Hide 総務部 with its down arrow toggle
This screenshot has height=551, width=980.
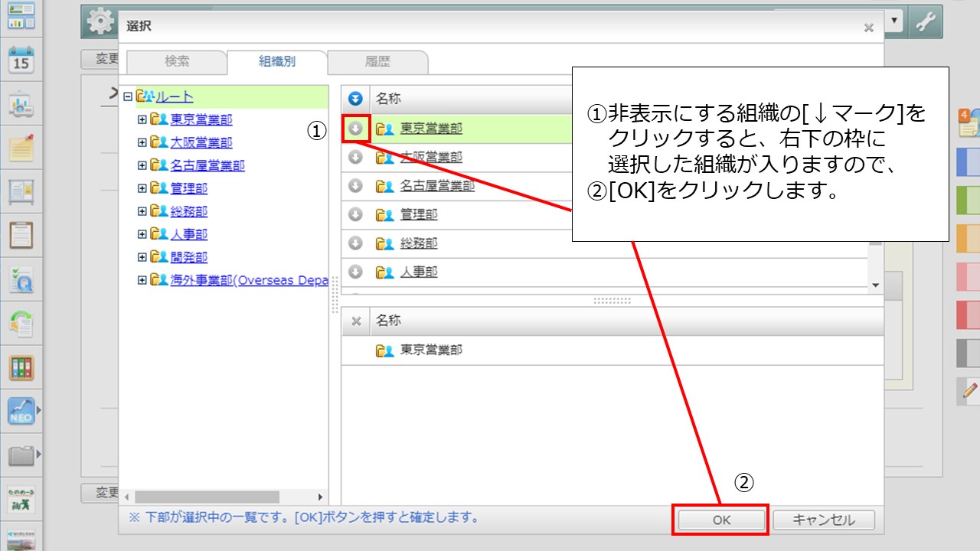[x=354, y=243]
